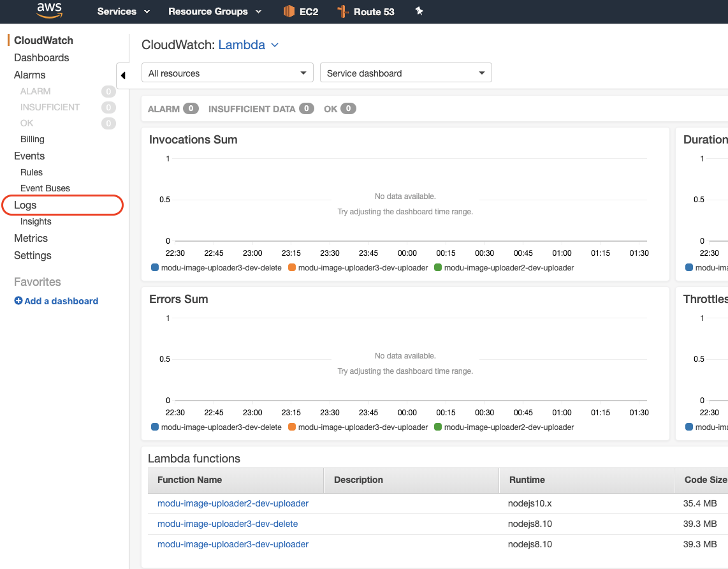728x569 pixels.
Task: Toggle green uploader2-dev-uploader legend in Errors Sum
Action: click(x=504, y=427)
